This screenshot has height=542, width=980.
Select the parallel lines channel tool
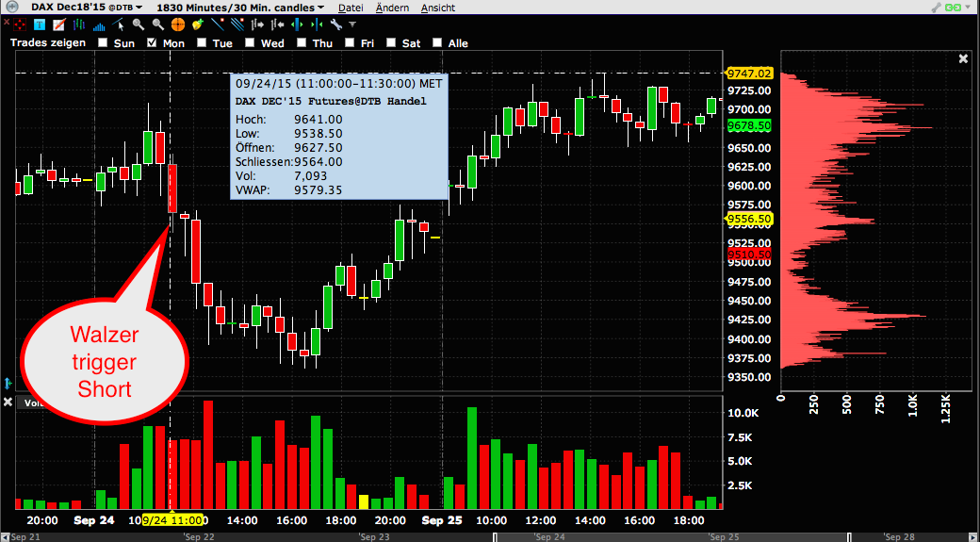click(237, 25)
